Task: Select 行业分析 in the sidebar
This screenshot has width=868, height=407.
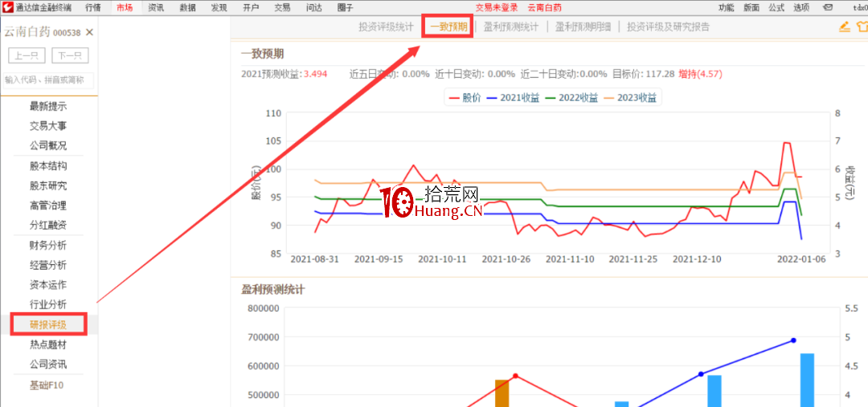Action: point(48,305)
